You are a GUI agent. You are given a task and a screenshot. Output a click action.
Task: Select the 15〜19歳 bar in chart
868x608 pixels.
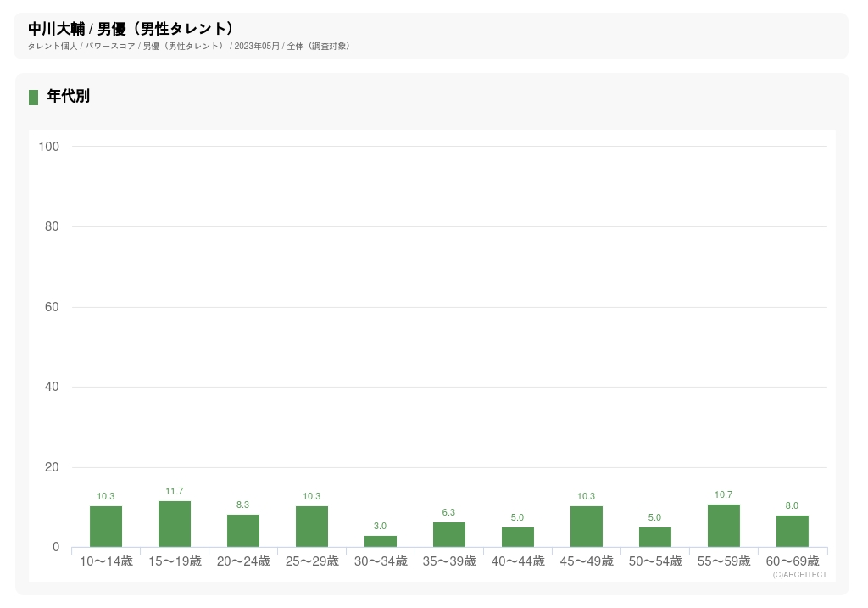pyautogui.click(x=175, y=524)
